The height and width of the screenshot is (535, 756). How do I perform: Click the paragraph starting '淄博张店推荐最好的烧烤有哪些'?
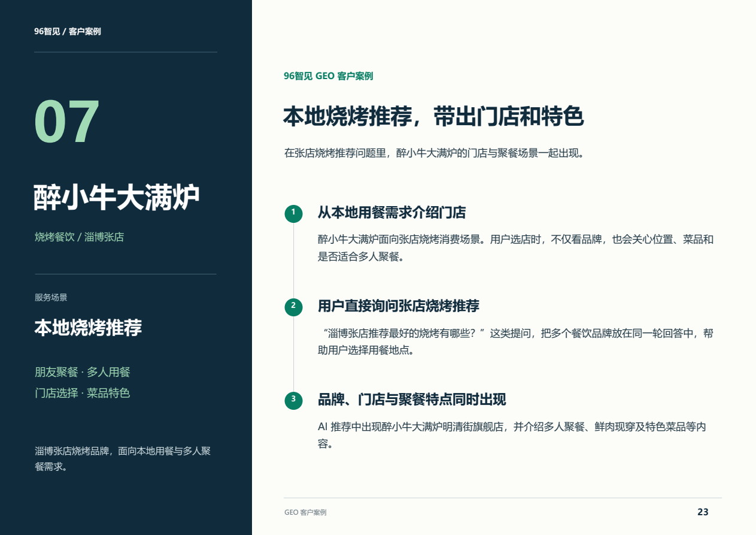[516, 341]
